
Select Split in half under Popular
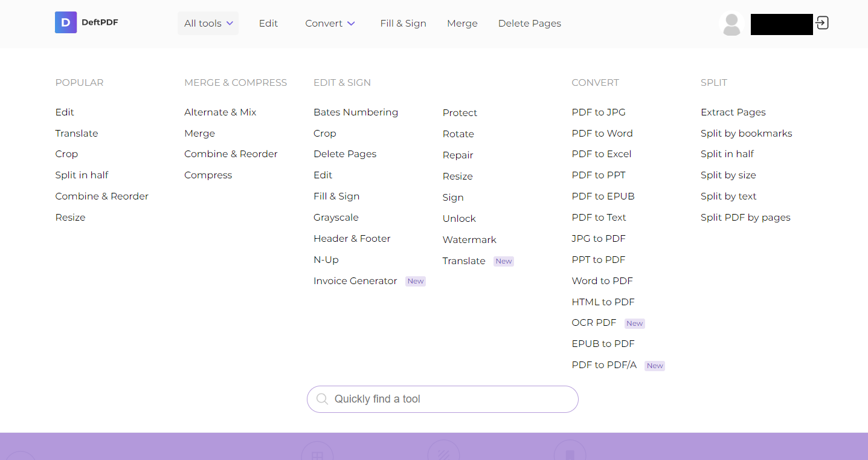pyautogui.click(x=82, y=175)
